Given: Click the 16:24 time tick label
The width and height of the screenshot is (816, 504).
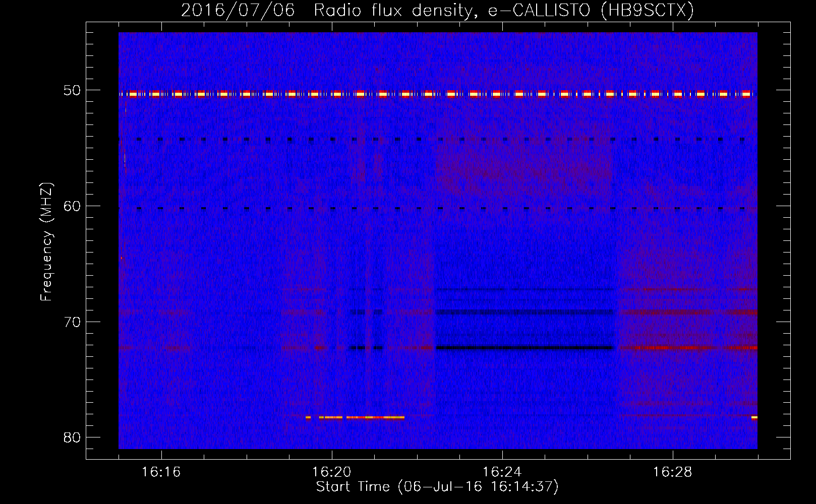Looking at the screenshot, I should point(502,472).
